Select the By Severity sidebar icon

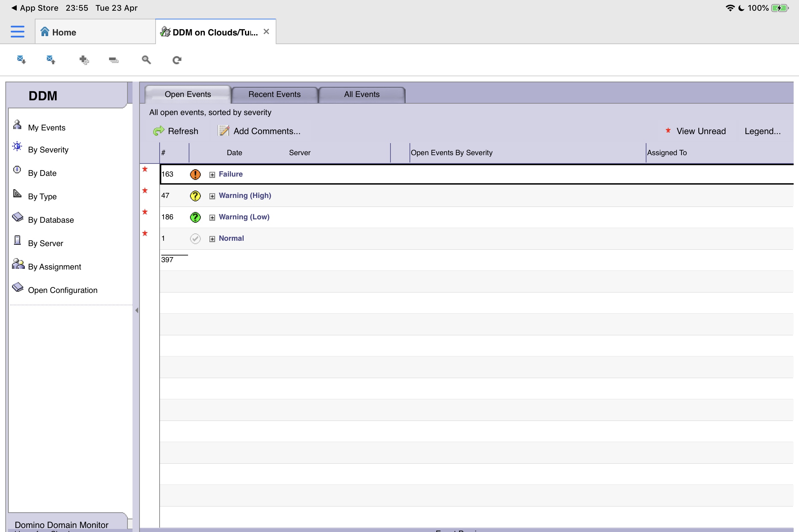pos(17,146)
